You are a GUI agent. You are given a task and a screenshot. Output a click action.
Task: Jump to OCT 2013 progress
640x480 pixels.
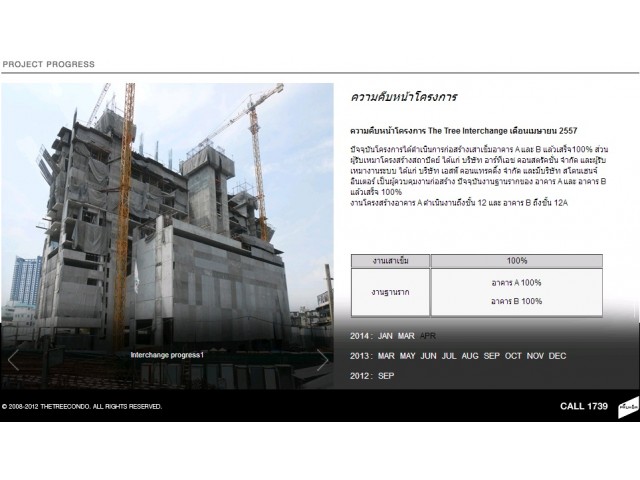tap(513, 356)
